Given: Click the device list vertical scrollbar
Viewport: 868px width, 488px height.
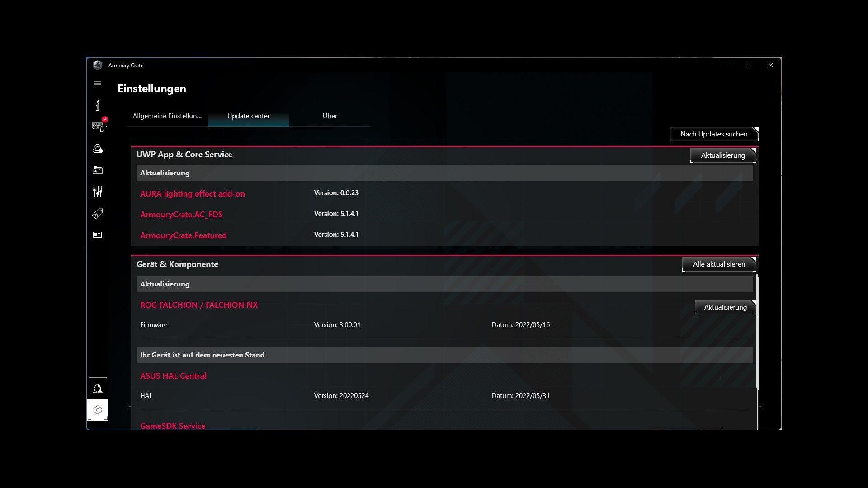Looking at the screenshot, I should 757,332.
